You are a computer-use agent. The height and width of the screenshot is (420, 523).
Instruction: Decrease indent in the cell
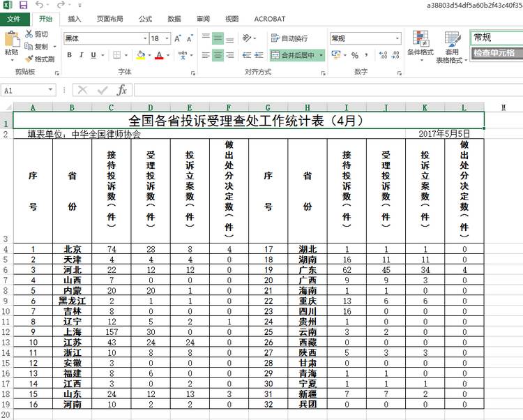(246, 55)
